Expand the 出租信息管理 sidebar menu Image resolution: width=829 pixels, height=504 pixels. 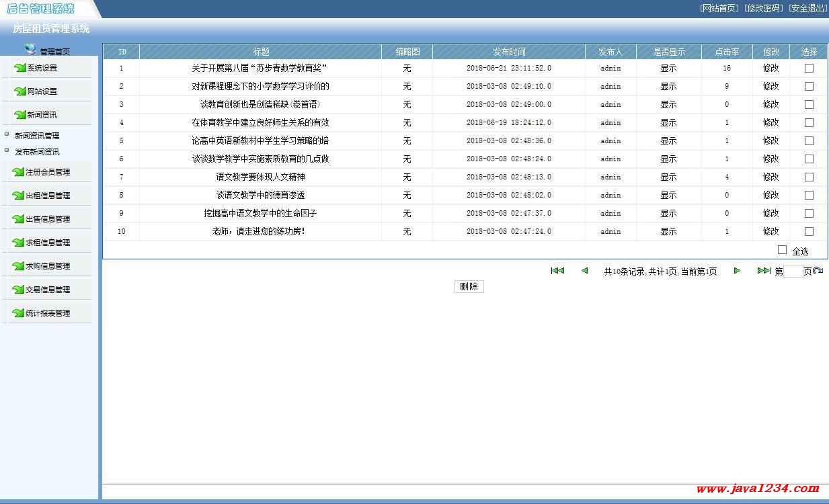[47, 196]
